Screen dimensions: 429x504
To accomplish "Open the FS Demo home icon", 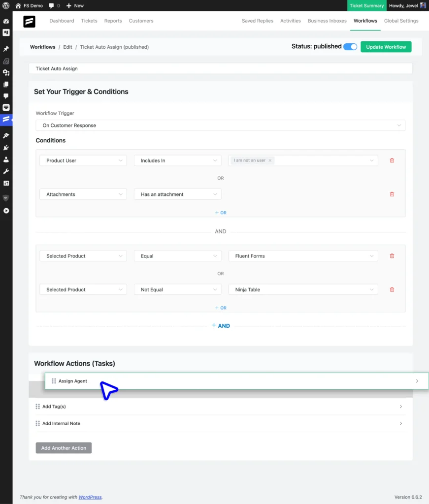I will pyautogui.click(x=18, y=5).
